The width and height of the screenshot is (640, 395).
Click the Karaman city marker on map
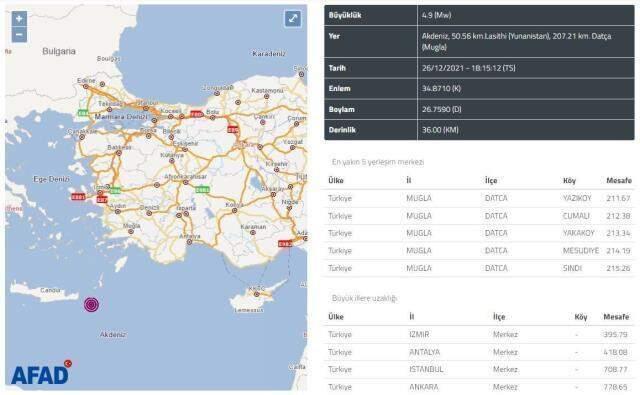[253, 233]
